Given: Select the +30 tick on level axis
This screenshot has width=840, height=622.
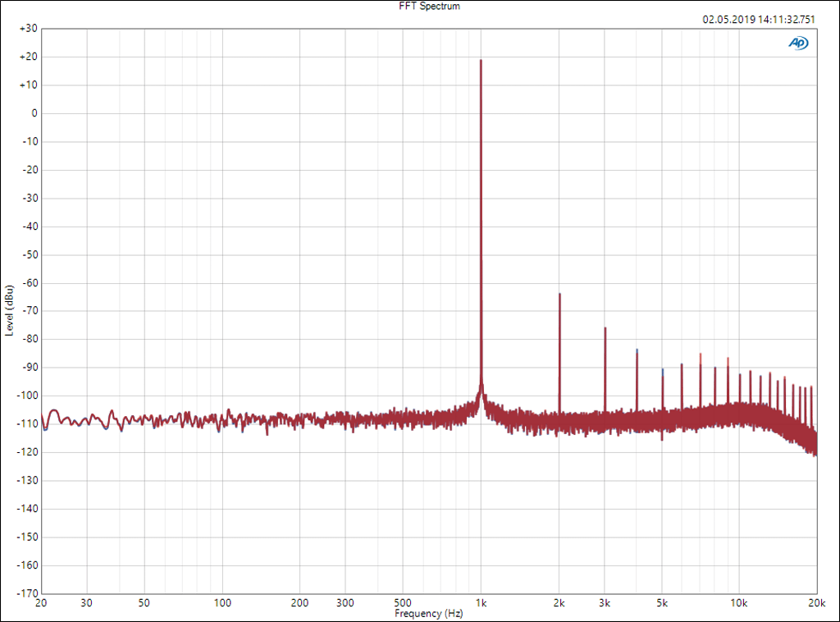Looking at the screenshot, I should [28, 28].
